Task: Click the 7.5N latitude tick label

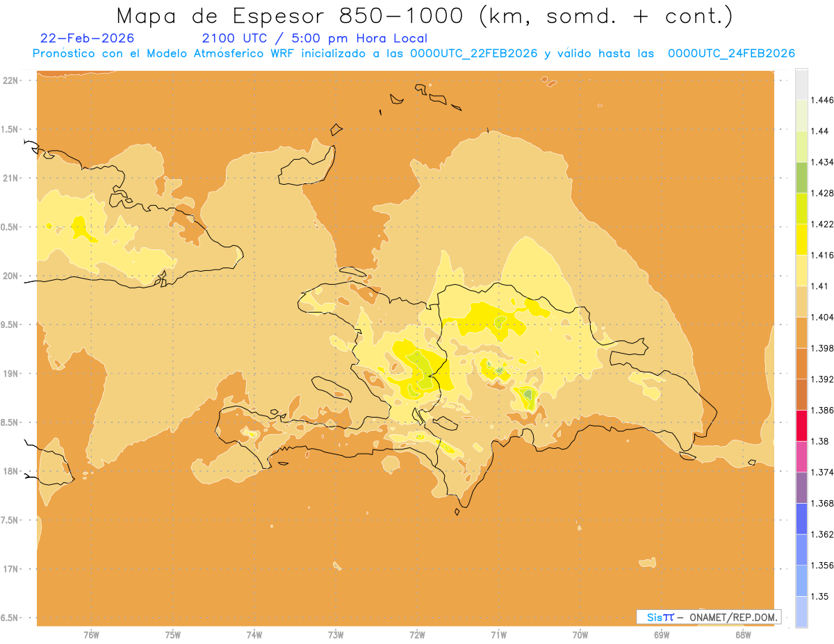Action: point(10,521)
